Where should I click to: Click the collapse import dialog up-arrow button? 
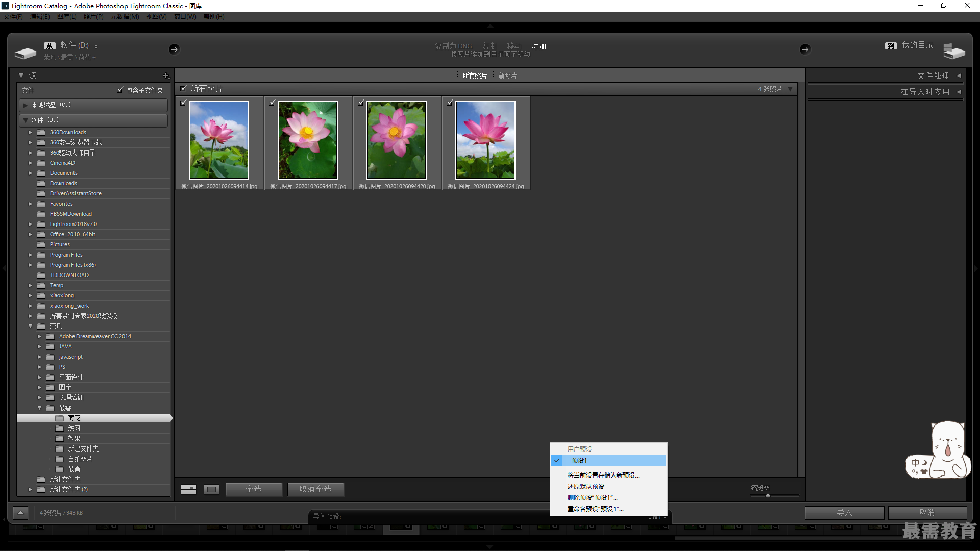point(20,513)
